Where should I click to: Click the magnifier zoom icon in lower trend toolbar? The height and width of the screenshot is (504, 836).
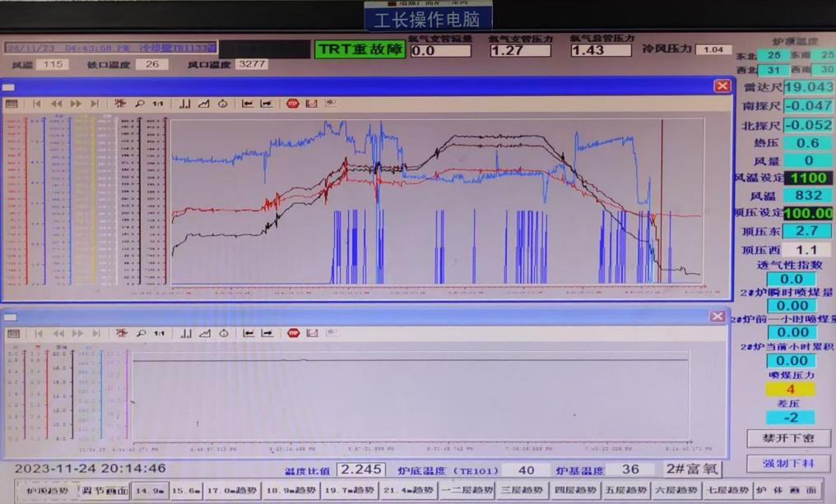(141, 333)
